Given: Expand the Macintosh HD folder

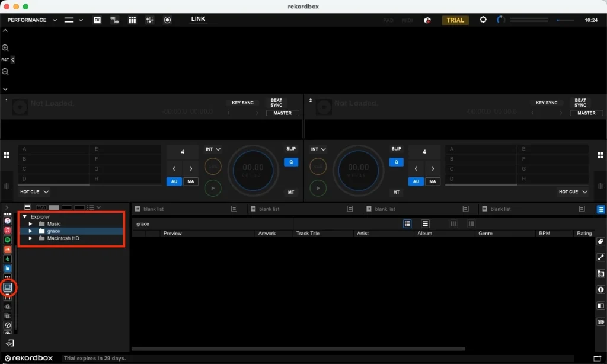Looking at the screenshot, I should pyautogui.click(x=31, y=238).
